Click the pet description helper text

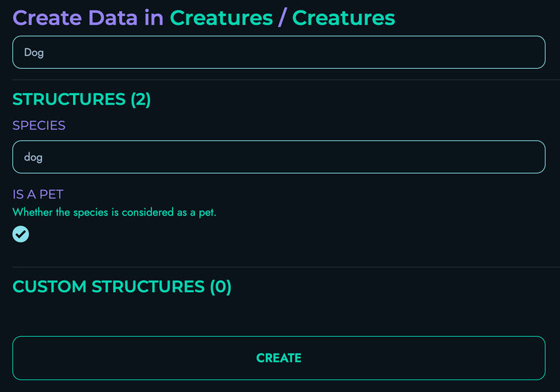(114, 212)
